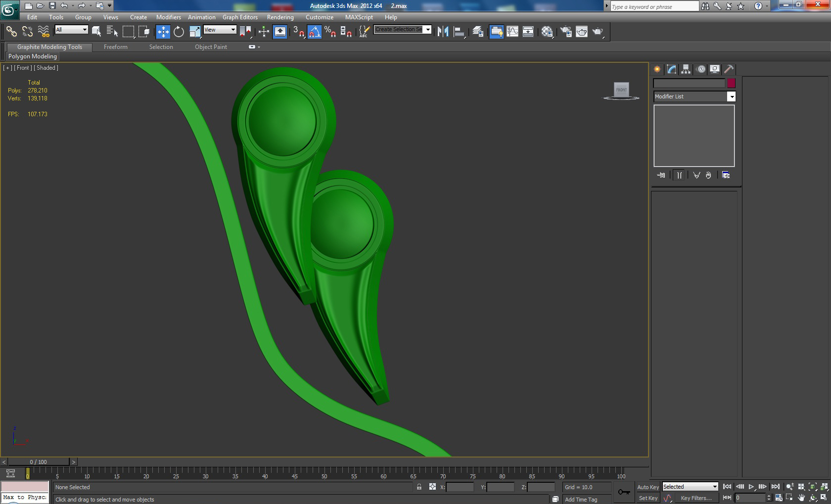The image size is (831, 504).
Task: Toggle Selection Lock padlock
Action: tap(419, 487)
